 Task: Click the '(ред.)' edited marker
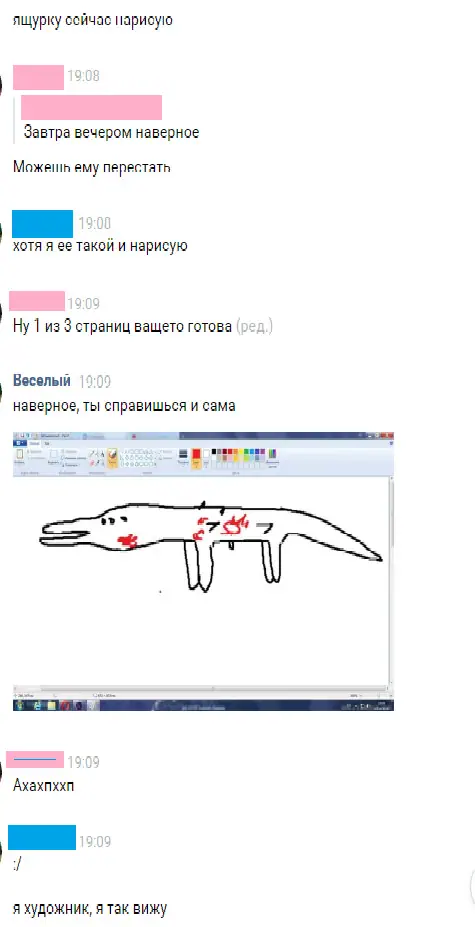tap(254, 326)
